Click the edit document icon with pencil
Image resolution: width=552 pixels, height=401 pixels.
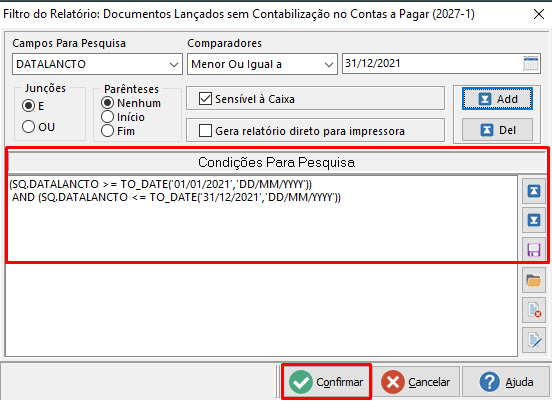click(534, 340)
